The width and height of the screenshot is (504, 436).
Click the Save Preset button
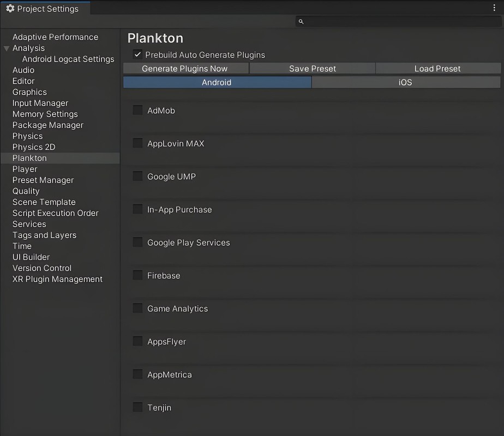pos(312,68)
